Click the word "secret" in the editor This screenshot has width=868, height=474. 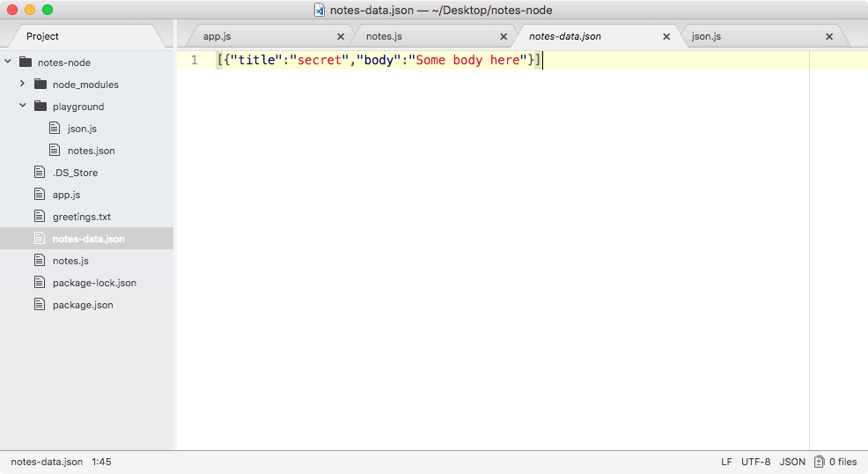tap(320, 60)
